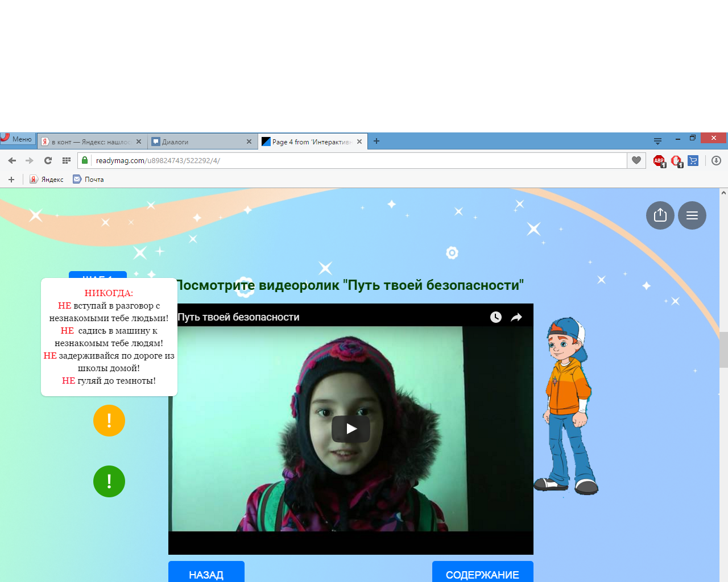The height and width of the screenshot is (582, 728).
Task: Open the red Opera extension icon
Action: coord(676,161)
